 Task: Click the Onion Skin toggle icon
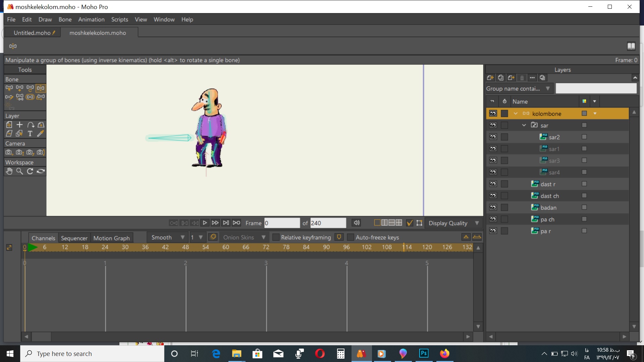coord(213,237)
